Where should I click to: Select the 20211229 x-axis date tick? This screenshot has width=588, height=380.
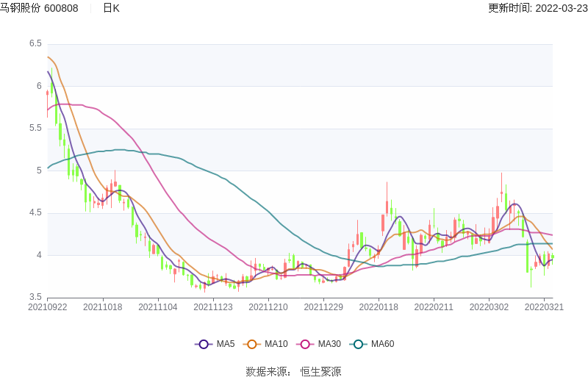323,307
